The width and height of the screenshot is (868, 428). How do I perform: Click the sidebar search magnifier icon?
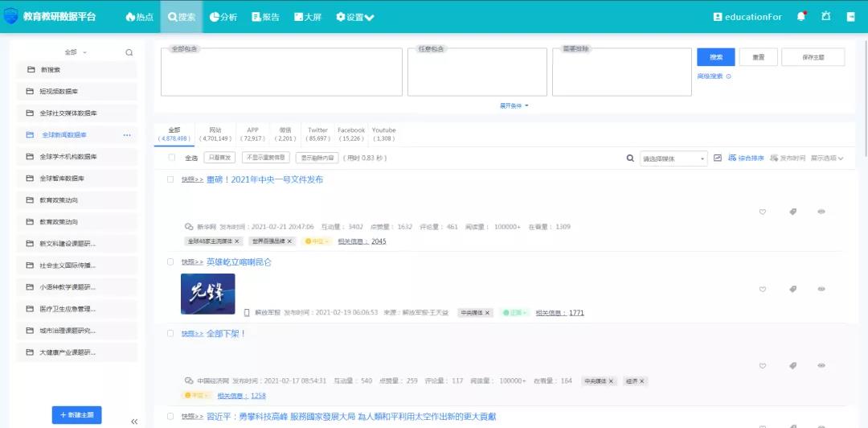point(129,53)
